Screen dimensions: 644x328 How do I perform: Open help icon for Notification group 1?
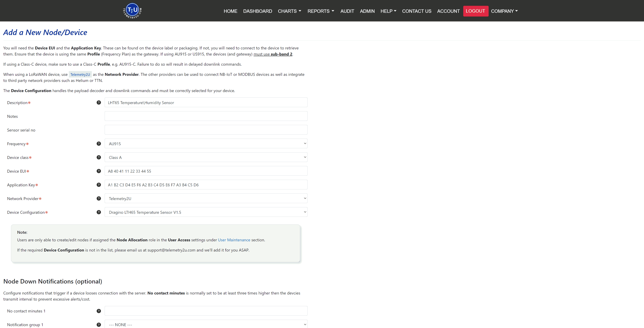tap(99, 325)
